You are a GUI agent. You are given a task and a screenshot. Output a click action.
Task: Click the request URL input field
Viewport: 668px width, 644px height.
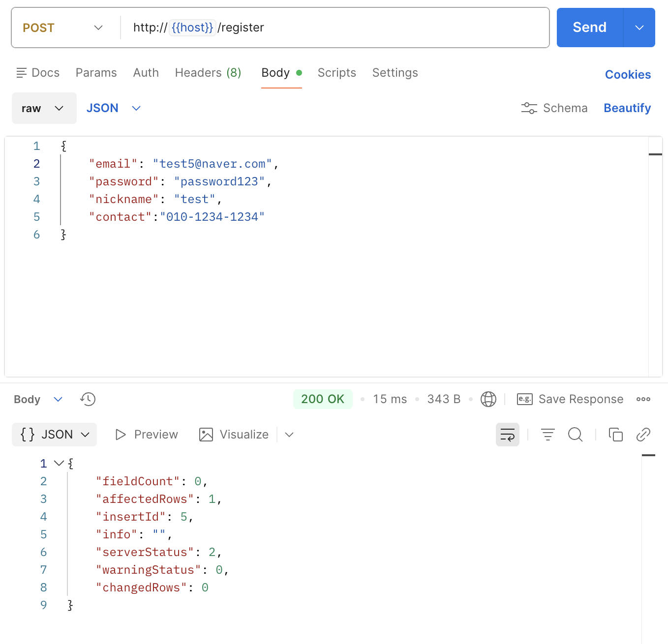click(334, 28)
